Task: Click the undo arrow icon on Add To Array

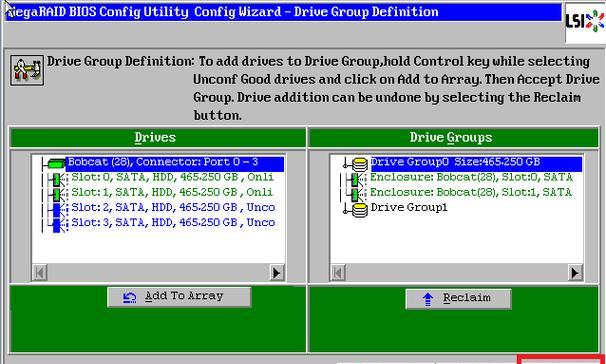Action: (130, 297)
